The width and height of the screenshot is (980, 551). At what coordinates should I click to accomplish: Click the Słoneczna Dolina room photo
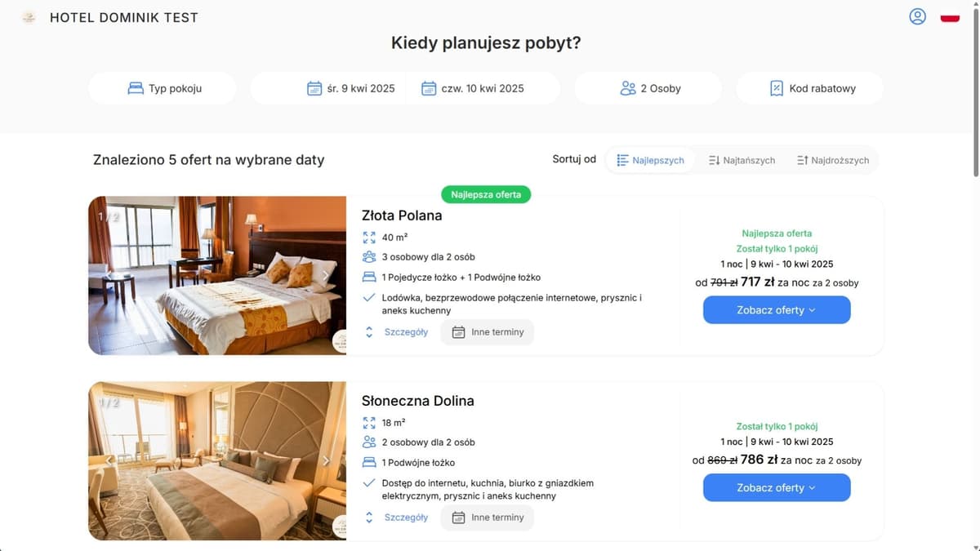click(216, 460)
